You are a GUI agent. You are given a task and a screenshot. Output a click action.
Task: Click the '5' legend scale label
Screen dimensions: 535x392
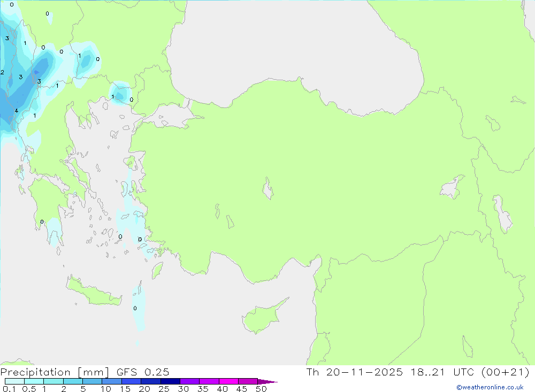pyautogui.click(x=83, y=389)
